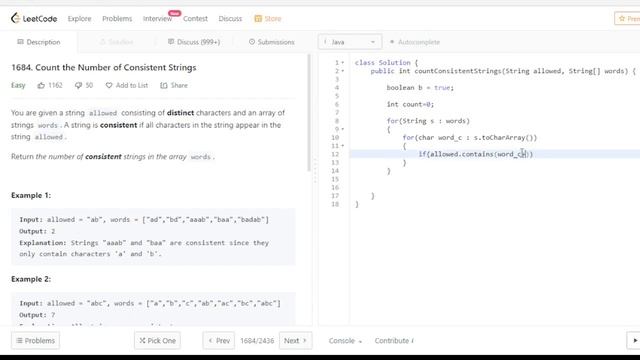Open the Problems list button
Image resolution: width=640 pixels, height=360 pixels.
[36, 340]
